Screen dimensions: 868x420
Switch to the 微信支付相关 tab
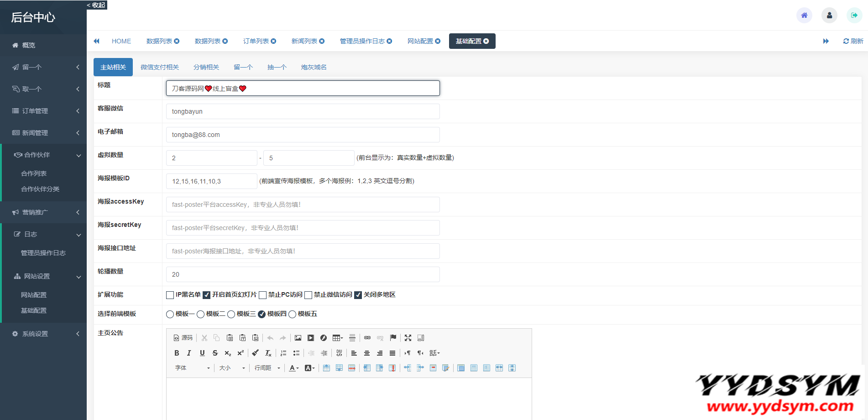160,67
